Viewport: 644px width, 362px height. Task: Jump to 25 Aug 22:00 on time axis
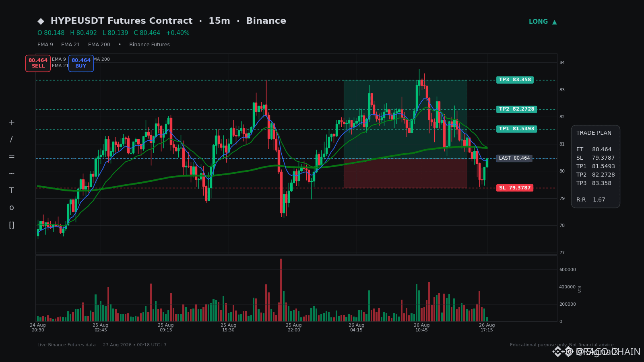pyautogui.click(x=294, y=327)
